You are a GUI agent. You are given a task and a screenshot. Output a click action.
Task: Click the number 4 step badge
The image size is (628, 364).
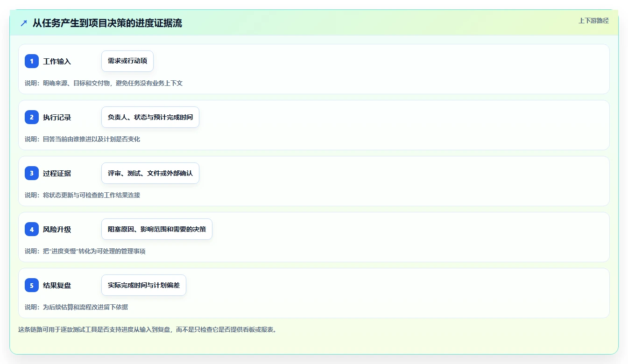(32, 229)
